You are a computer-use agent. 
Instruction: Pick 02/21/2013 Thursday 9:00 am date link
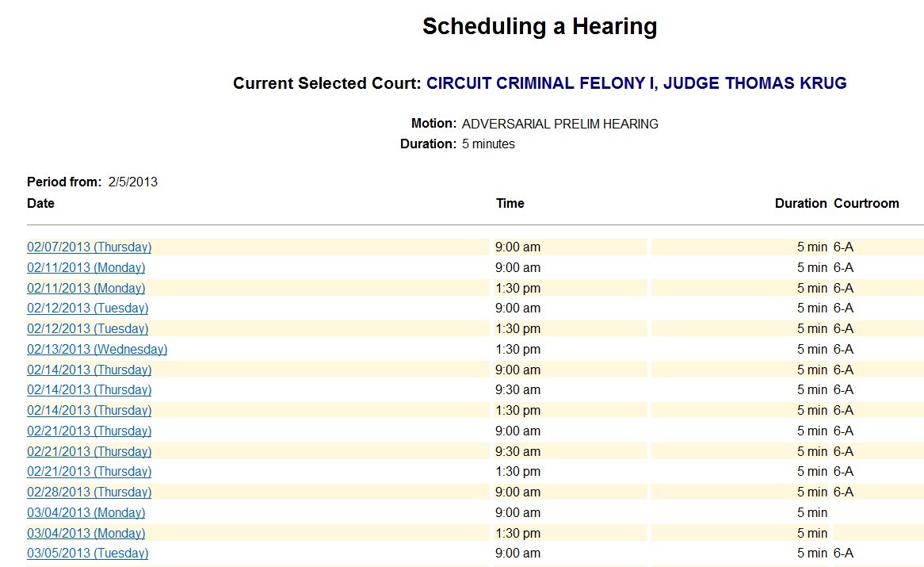(89, 431)
